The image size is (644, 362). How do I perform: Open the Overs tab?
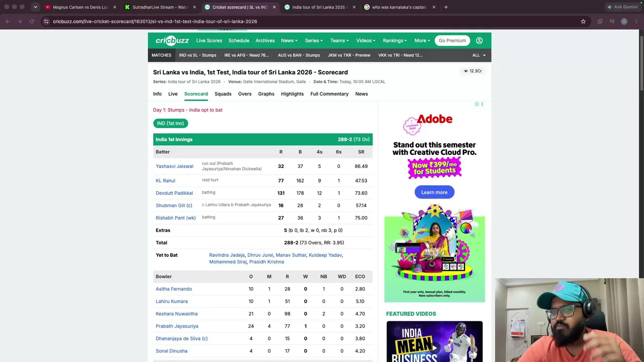click(x=245, y=94)
